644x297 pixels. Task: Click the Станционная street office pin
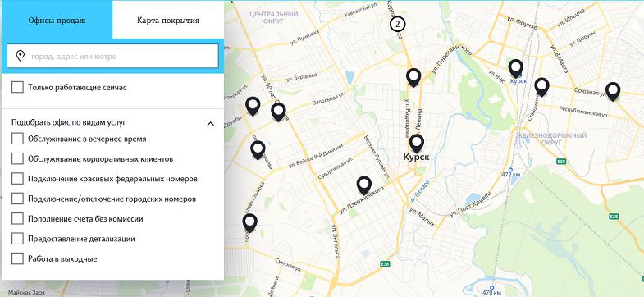(x=541, y=88)
